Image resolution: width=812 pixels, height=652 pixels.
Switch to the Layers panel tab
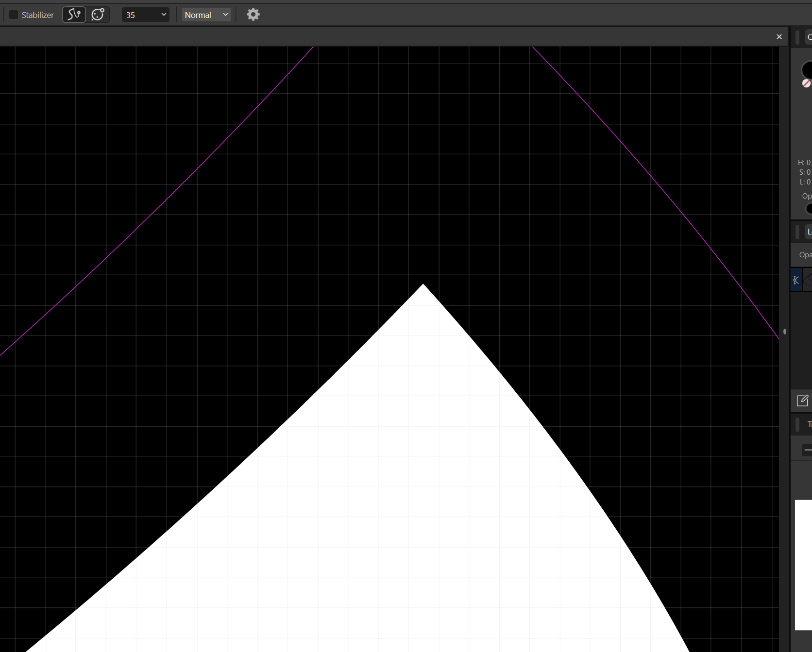(x=809, y=232)
